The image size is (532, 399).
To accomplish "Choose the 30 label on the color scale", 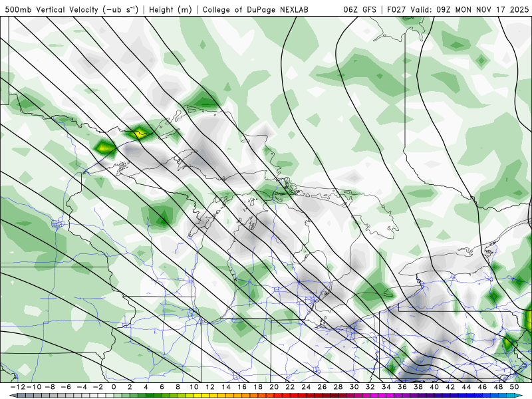I will tap(354, 387).
